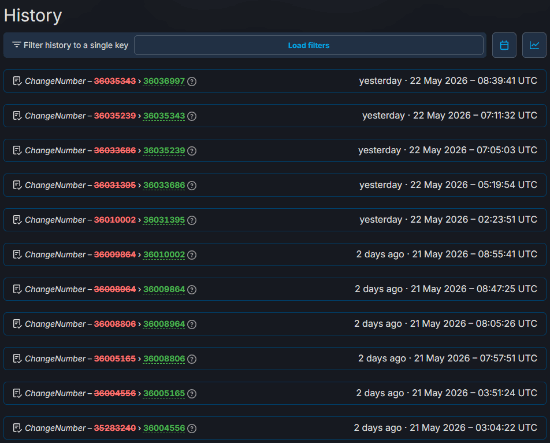Open green changelist link 36009864
The image size is (550, 443).
click(x=164, y=289)
